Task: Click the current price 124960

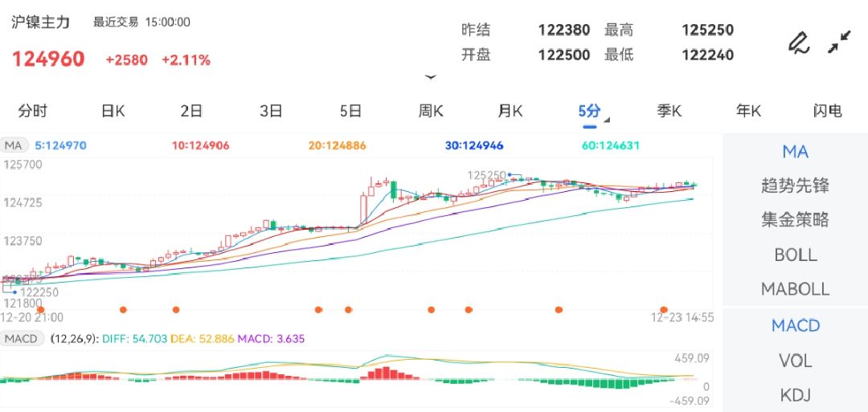Action: point(49,59)
